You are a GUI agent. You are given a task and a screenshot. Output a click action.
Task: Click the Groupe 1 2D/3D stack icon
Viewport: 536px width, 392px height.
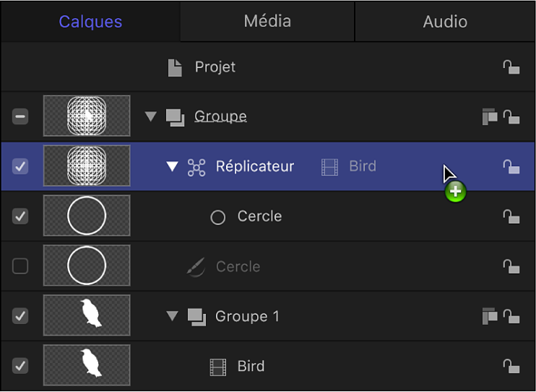(489, 316)
